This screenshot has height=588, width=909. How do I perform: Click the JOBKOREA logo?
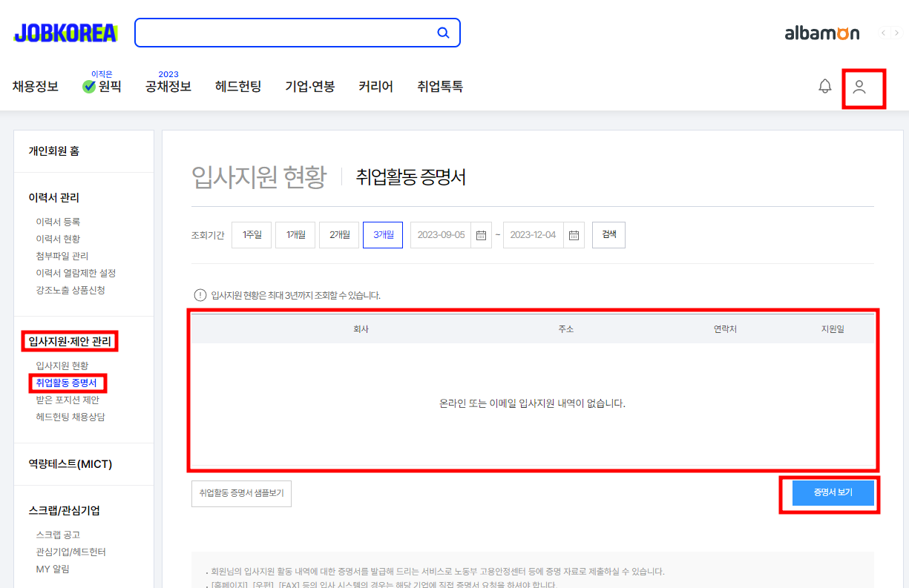pos(65,33)
